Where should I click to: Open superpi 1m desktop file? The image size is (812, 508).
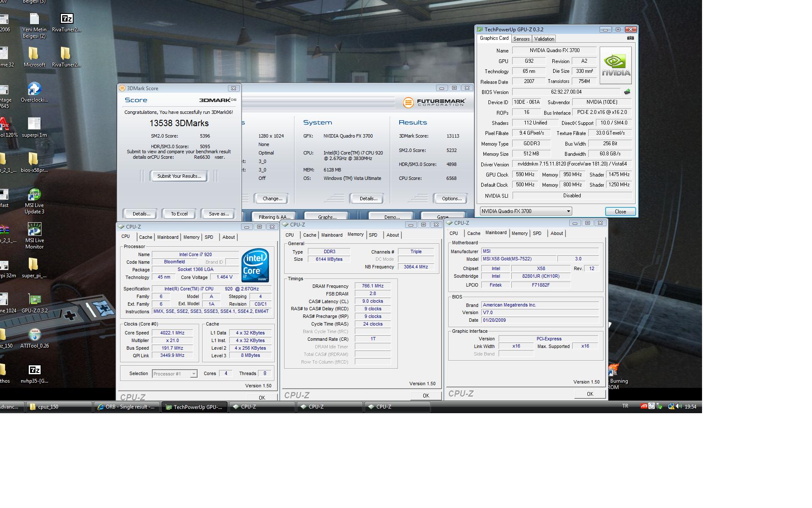click(34, 127)
